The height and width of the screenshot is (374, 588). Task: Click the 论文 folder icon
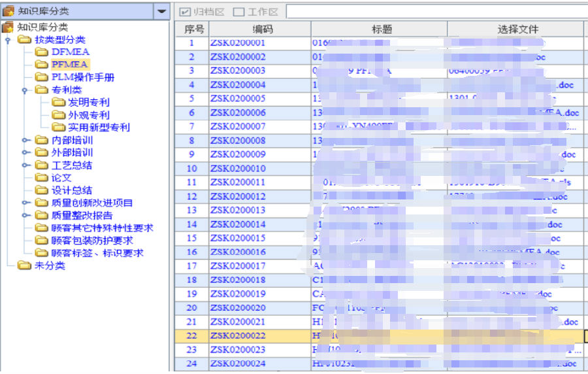[41, 178]
